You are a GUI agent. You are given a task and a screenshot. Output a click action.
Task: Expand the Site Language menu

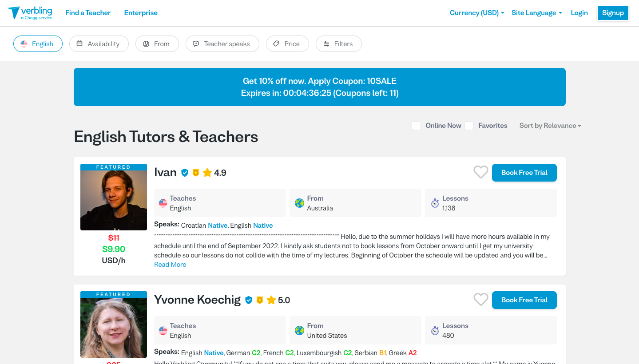pos(536,13)
